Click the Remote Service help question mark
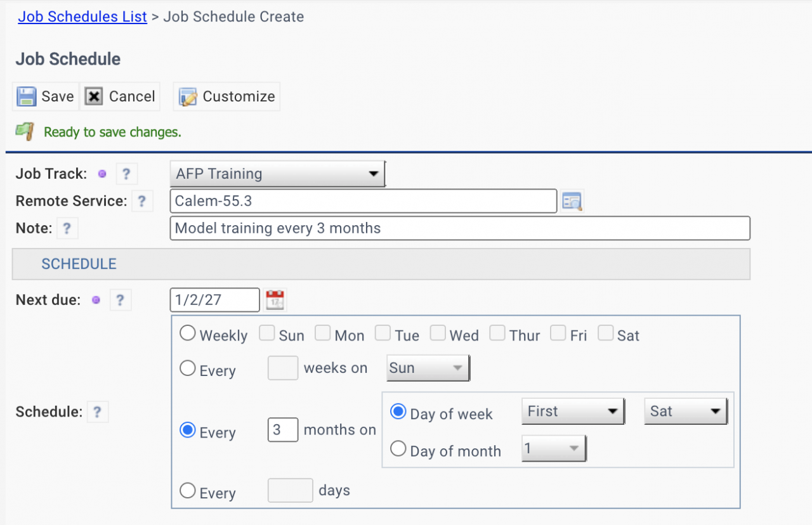Viewport: 812px width, 525px height. tap(141, 202)
